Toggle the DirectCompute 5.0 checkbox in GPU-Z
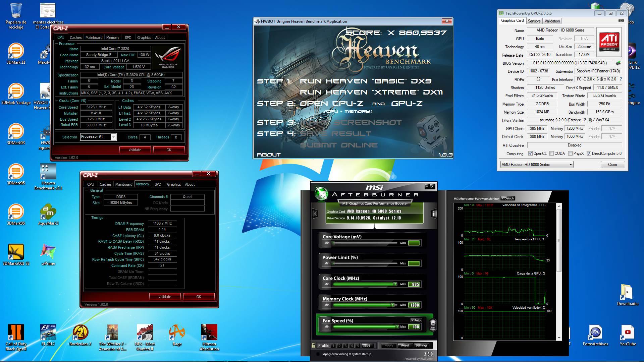The image size is (644, 362). click(589, 154)
